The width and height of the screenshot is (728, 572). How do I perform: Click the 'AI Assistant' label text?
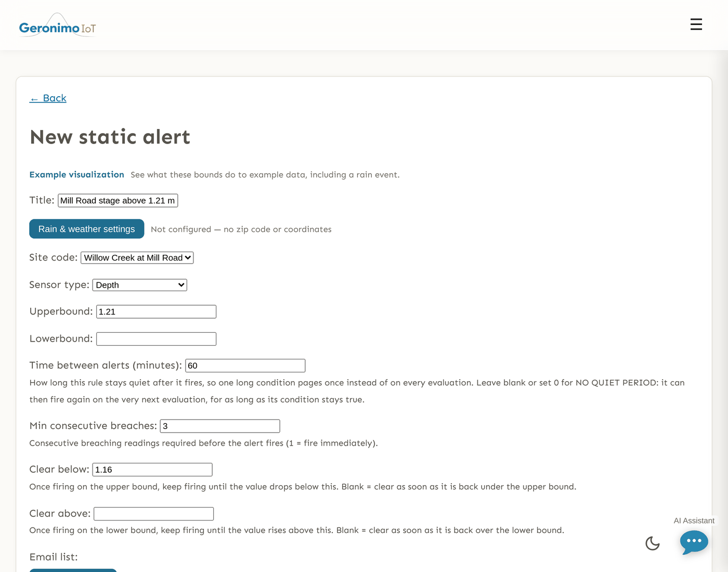point(694,521)
